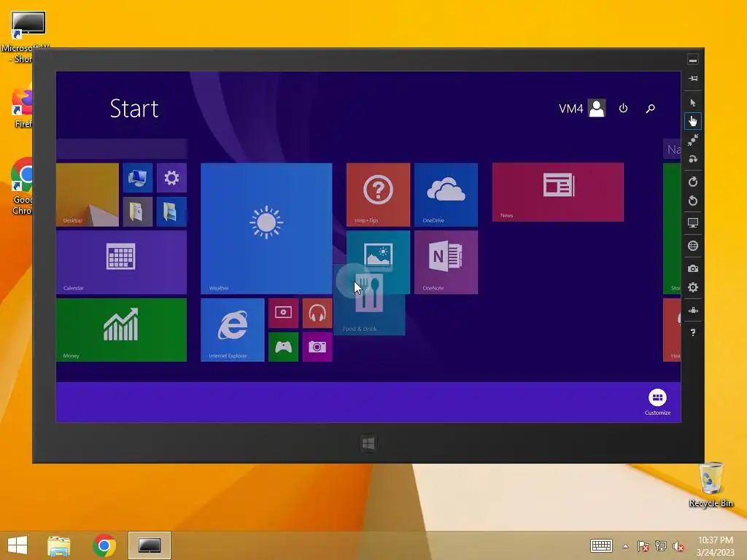Rotate simulator clockwise
This screenshot has height=560, width=747.
click(x=693, y=182)
